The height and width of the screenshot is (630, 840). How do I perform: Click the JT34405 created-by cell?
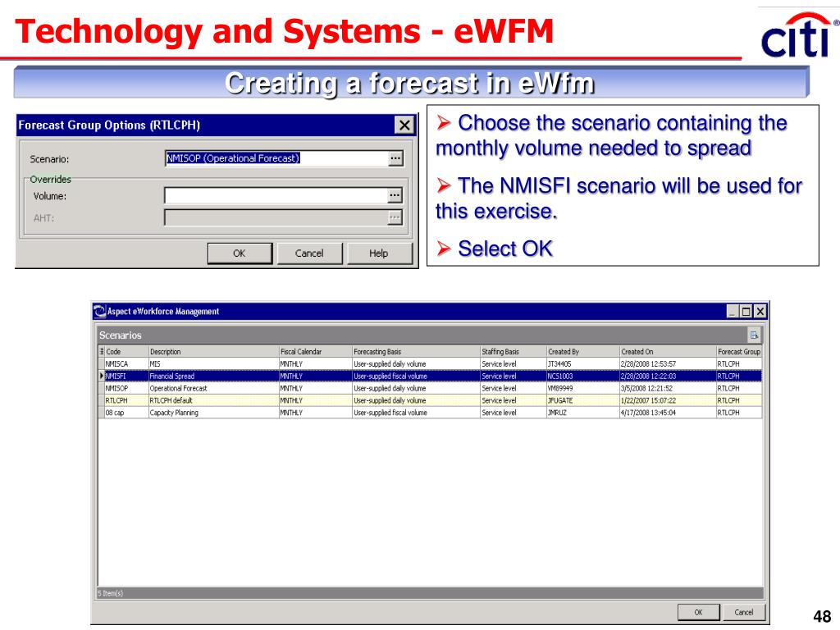(583, 363)
